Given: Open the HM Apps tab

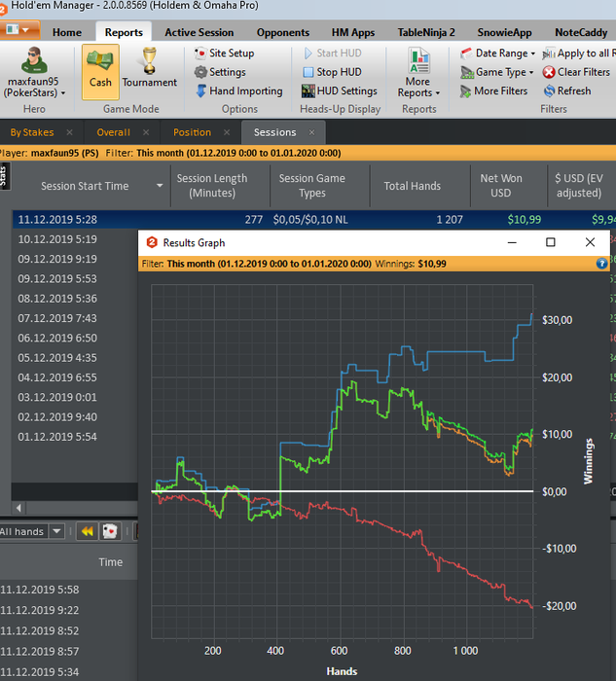Looking at the screenshot, I should [x=353, y=32].
